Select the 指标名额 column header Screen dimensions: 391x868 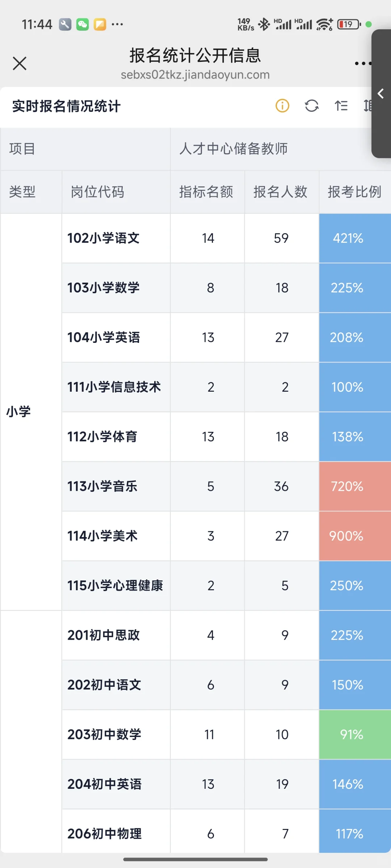click(x=206, y=192)
